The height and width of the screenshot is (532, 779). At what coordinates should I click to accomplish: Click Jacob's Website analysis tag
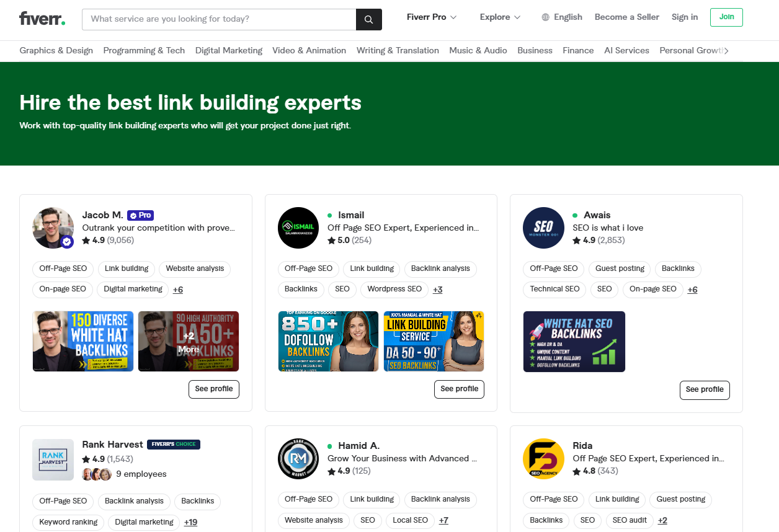[x=195, y=269]
